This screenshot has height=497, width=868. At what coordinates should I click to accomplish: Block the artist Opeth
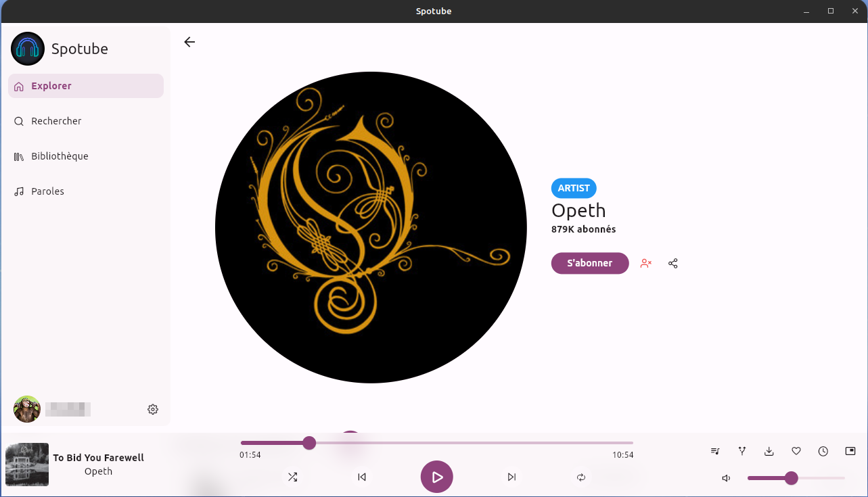(646, 263)
